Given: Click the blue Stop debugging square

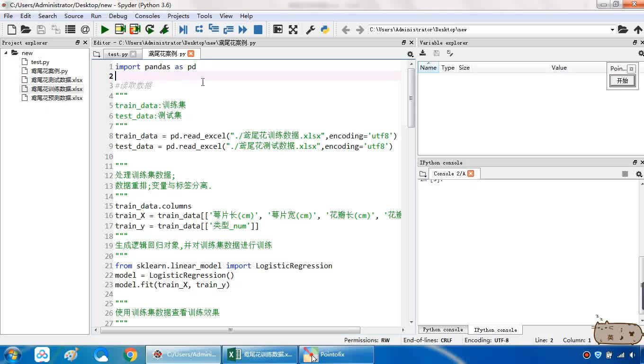Looking at the screenshot, I should 258,29.
